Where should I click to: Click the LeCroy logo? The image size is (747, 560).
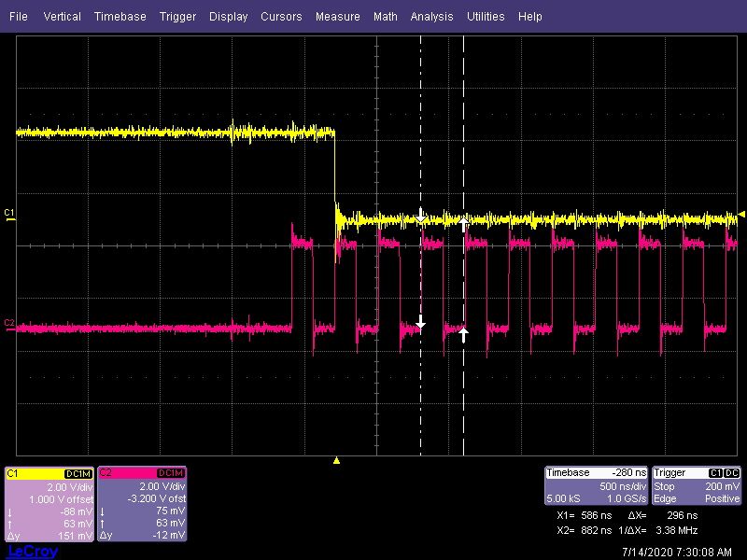coord(32,552)
